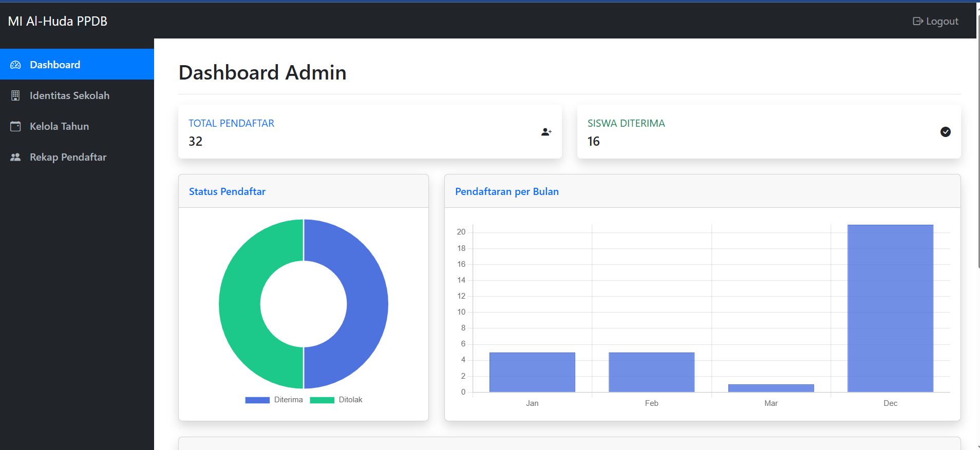The height and width of the screenshot is (450, 980).
Task: Click the green Ditolak segment of doughnut
Action: [240, 304]
